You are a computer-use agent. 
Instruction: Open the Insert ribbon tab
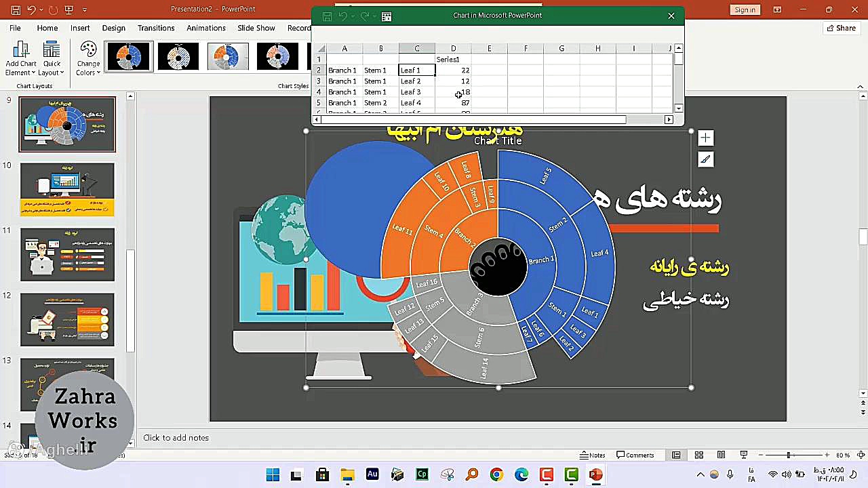pyautogui.click(x=80, y=28)
